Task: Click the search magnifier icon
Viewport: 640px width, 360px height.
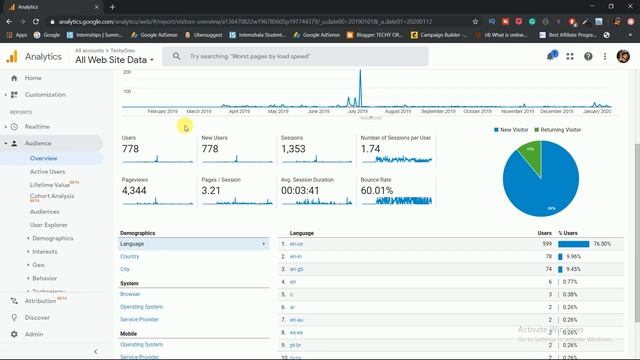Action: pos(176,56)
